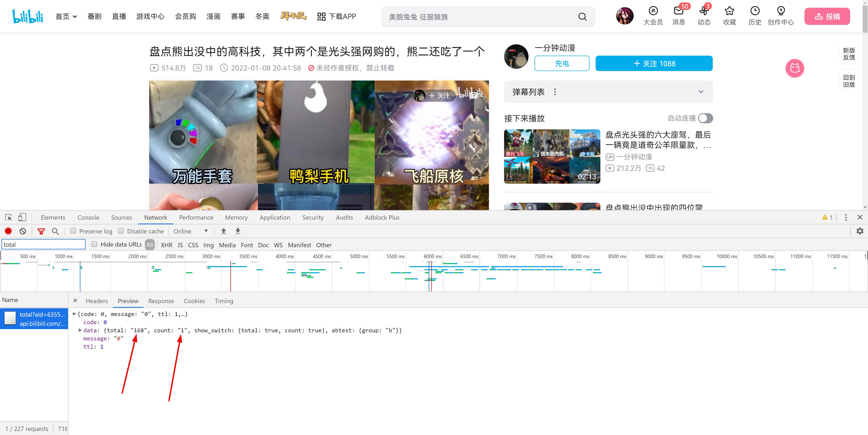Toggle the device toolbar icon
This screenshot has height=435, width=868.
(22, 218)
